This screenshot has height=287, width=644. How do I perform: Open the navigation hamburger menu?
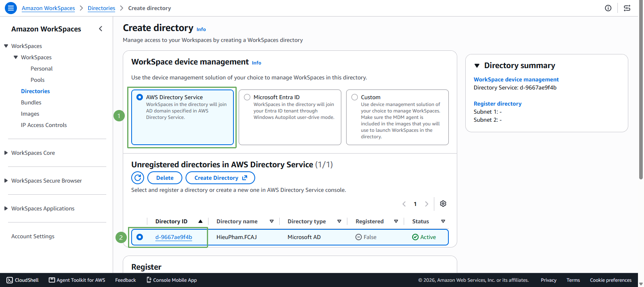[x=11, y=8]
